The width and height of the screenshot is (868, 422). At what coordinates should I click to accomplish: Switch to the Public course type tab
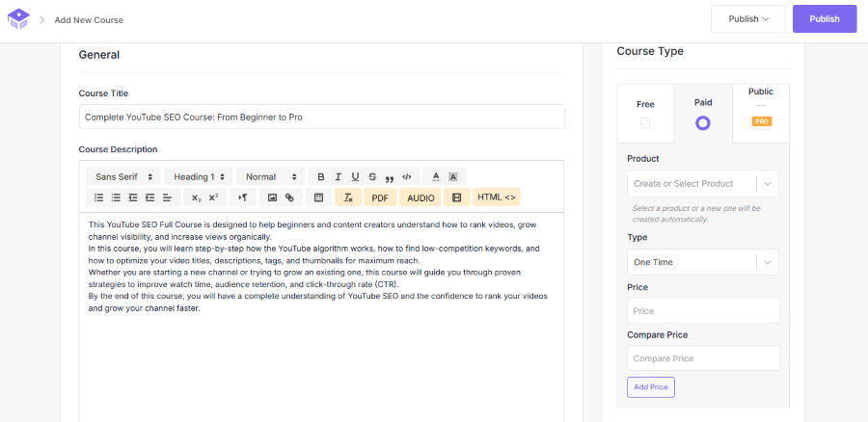pos(761,114)
